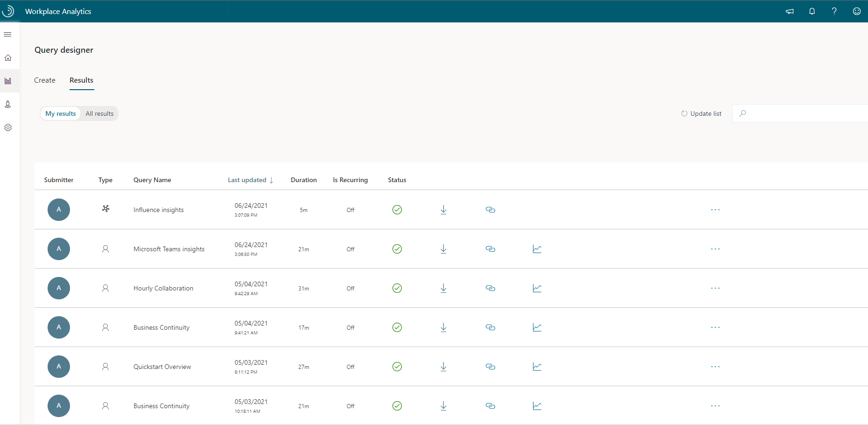Switch results filter to All results

[x=99, y=113]
